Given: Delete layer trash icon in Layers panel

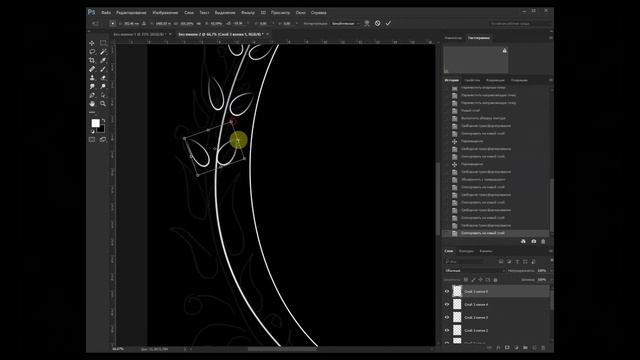Looking at the screenshot, I should [543, 348].
